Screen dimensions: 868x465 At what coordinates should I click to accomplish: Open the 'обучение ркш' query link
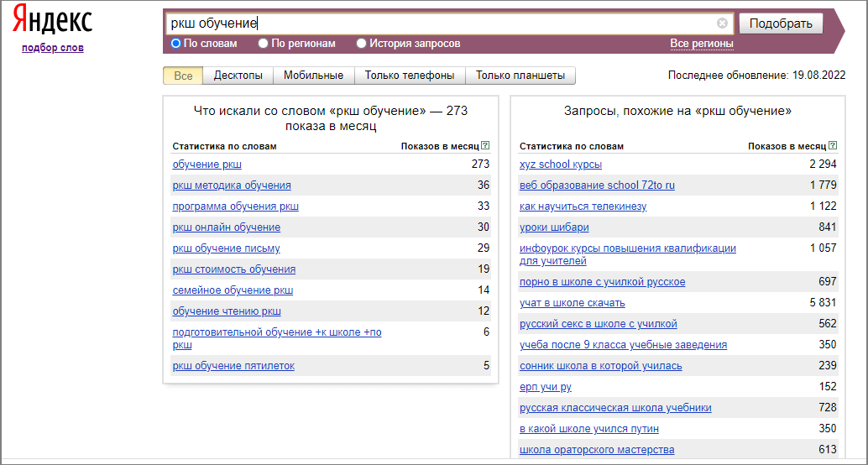coord(207,165)
